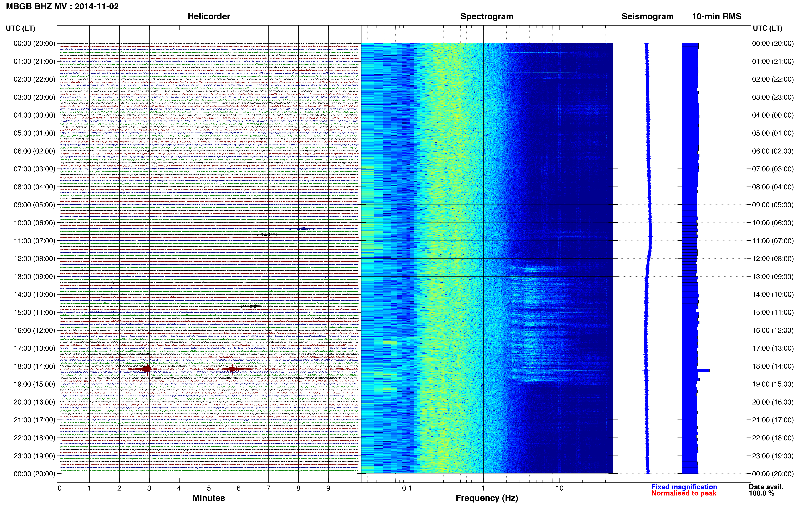Viewport: 812px width, 508px height.
Task: Click the Normalised to peak legend text
Action: (x=684, y=493)
